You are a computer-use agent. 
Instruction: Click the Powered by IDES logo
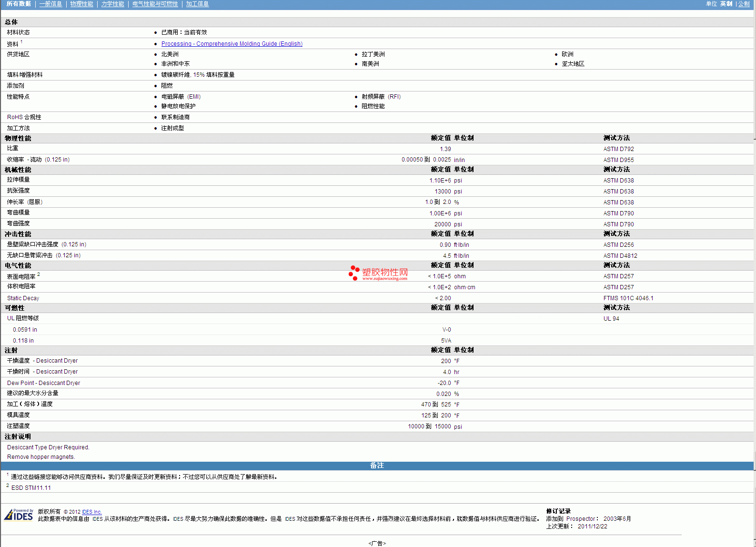click(x=19, y=515)
